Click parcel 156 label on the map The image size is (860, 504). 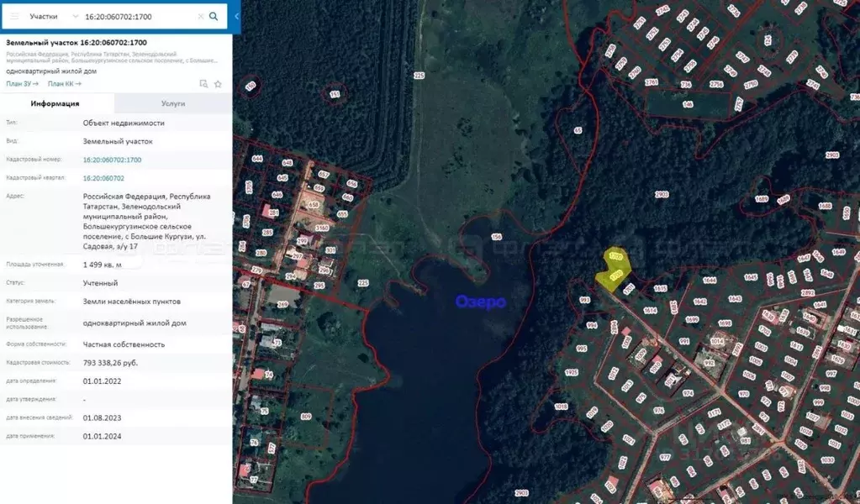point(496,238)
